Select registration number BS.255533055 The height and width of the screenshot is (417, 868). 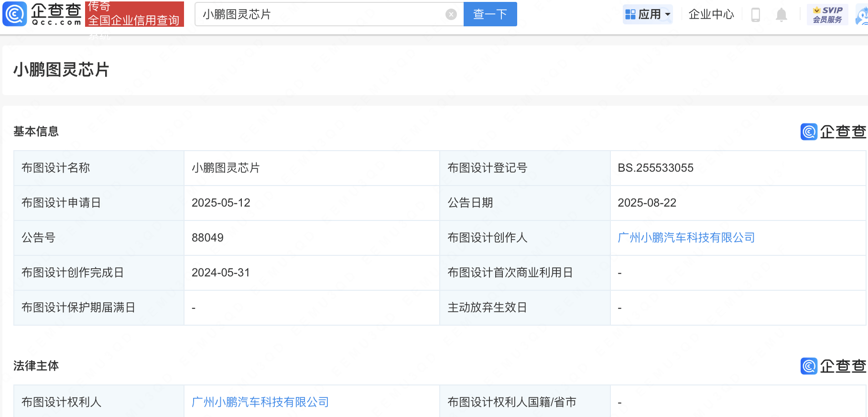655,168
